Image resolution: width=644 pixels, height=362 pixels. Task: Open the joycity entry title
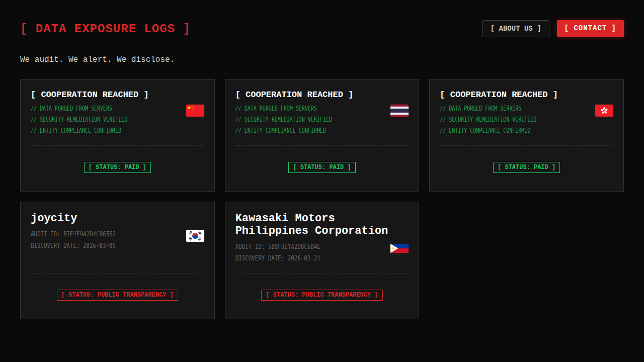[54, 218]
